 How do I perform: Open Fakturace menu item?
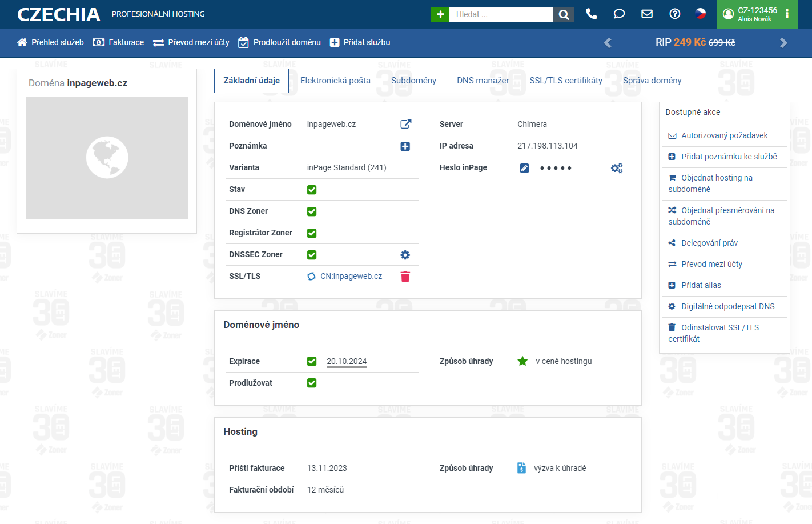pos(118,42)
